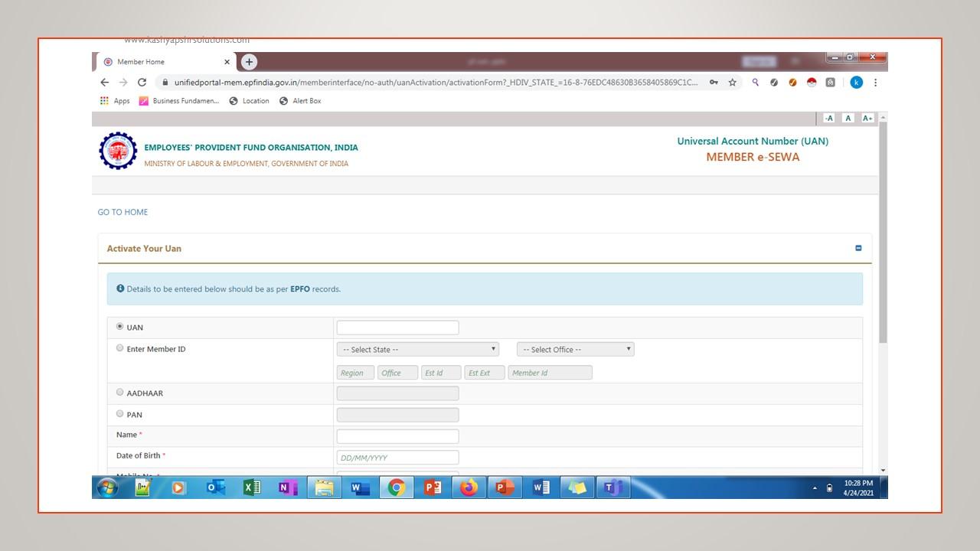The height and width of the screenshot is (551, 980).
Task: Click the Date of Birth field
Action: [x=397, y=458]
